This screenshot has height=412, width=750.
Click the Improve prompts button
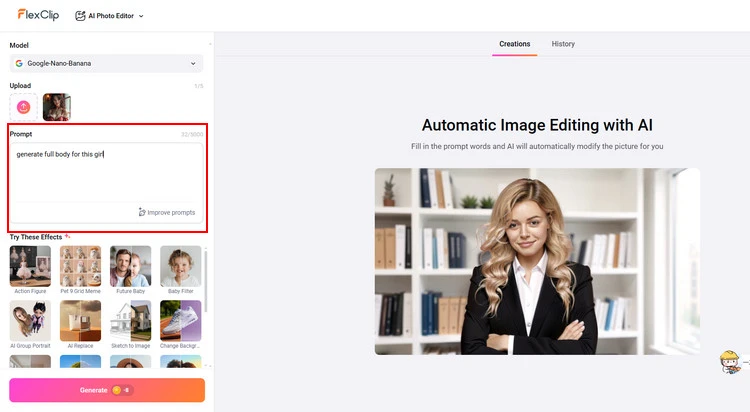coord(167,212)
